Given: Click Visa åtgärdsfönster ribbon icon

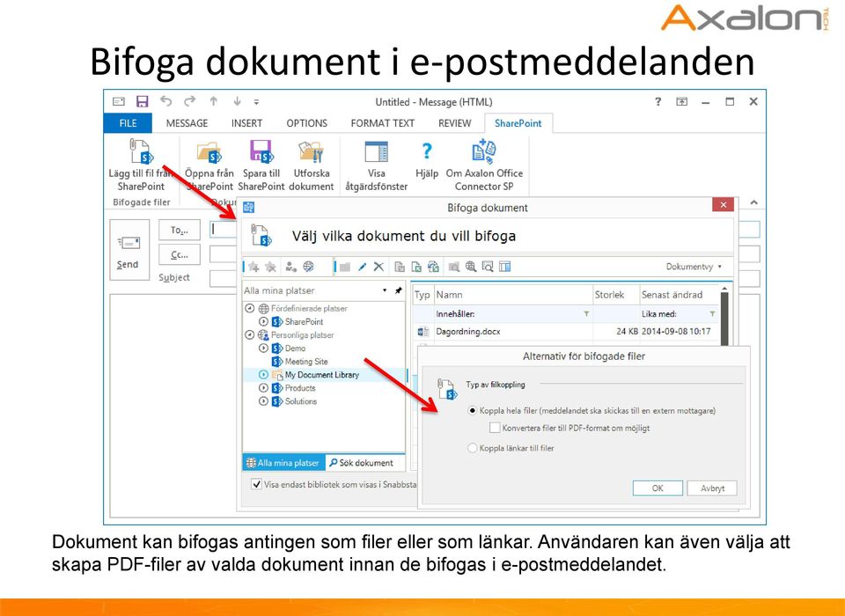Looking at the screenshot, I should (x=376, y=152).
